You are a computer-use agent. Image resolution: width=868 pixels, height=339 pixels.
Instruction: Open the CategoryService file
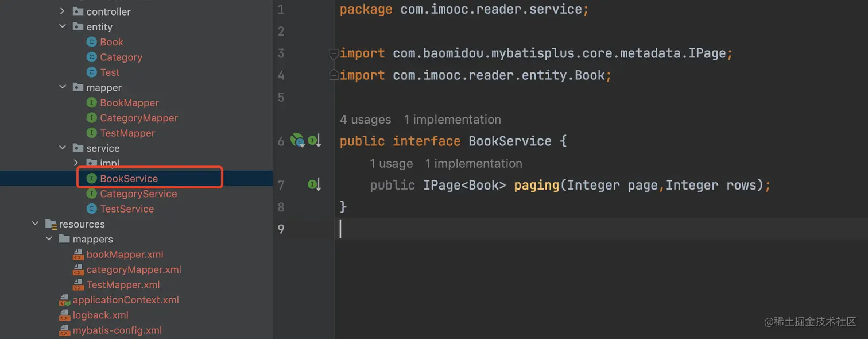tap(138, 194)
